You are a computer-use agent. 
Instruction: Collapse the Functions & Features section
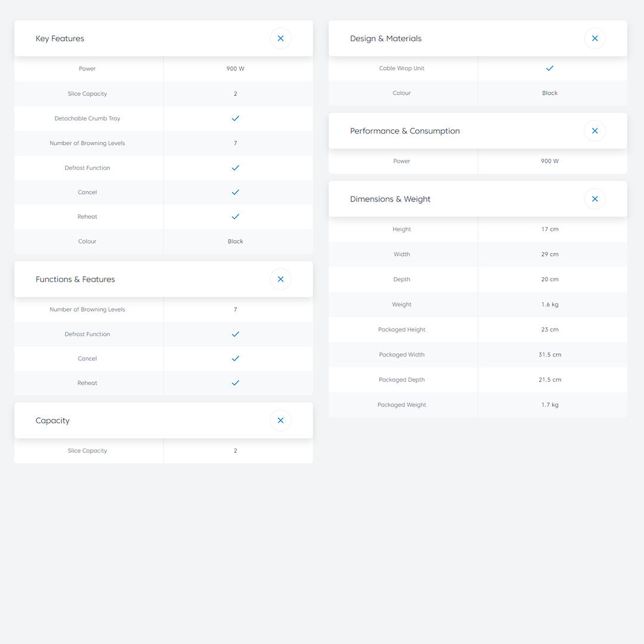[280, 279]
